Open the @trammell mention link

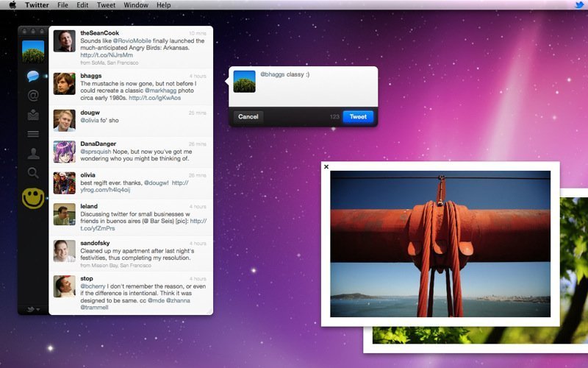coord(94,307)
